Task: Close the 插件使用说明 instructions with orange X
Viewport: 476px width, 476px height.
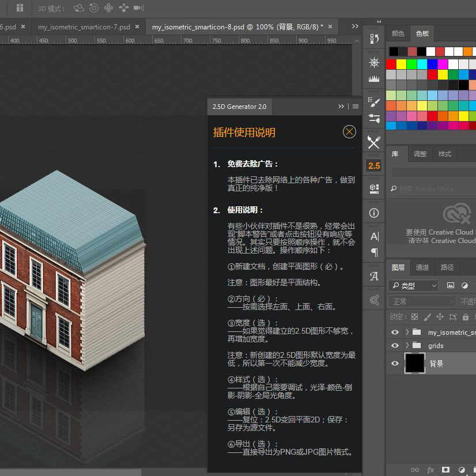Action: tap(349, 132)
